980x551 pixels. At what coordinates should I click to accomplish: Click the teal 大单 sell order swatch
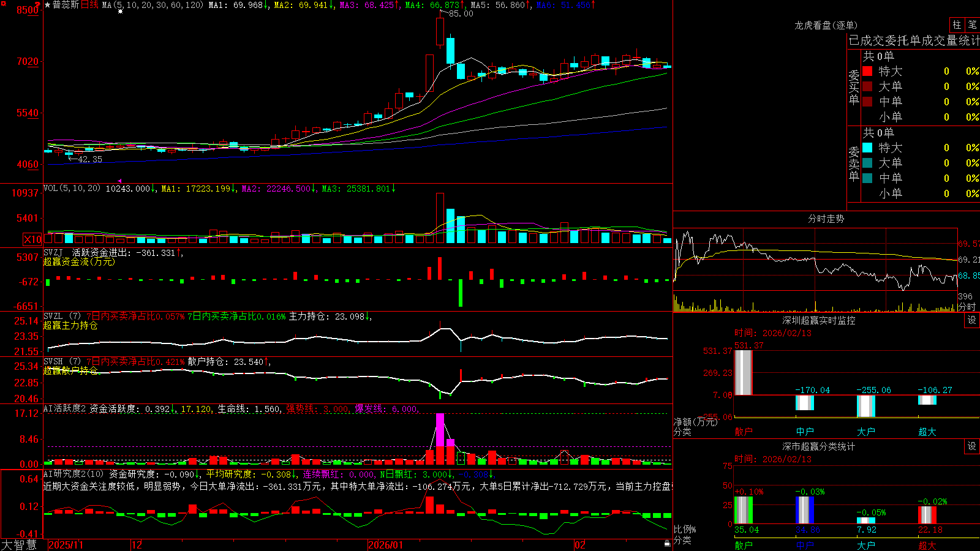(867, 163)
